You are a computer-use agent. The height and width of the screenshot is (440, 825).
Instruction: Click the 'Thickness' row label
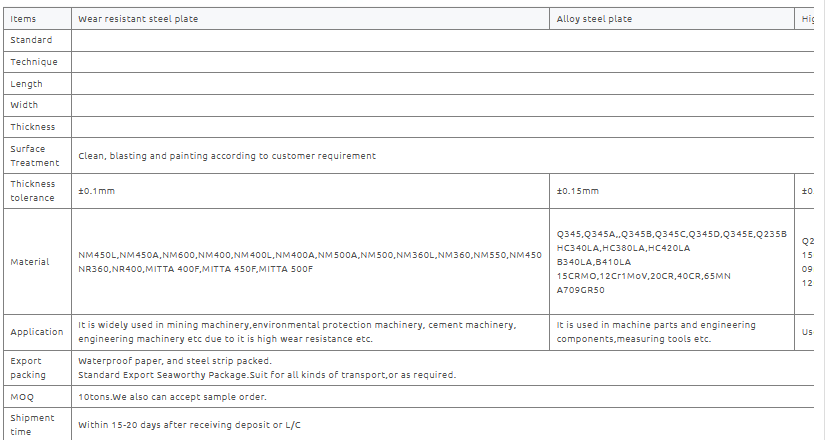pos(33,127)
